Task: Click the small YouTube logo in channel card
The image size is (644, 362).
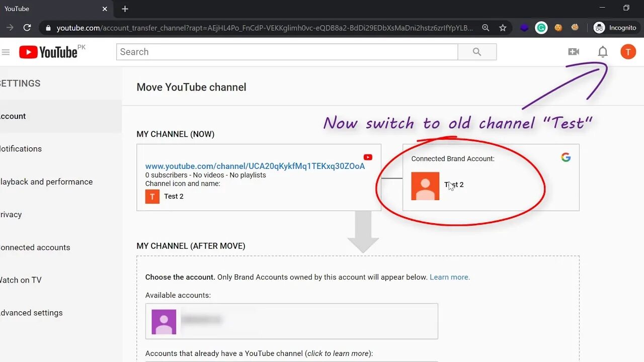Action: click(x=368, y=157)
